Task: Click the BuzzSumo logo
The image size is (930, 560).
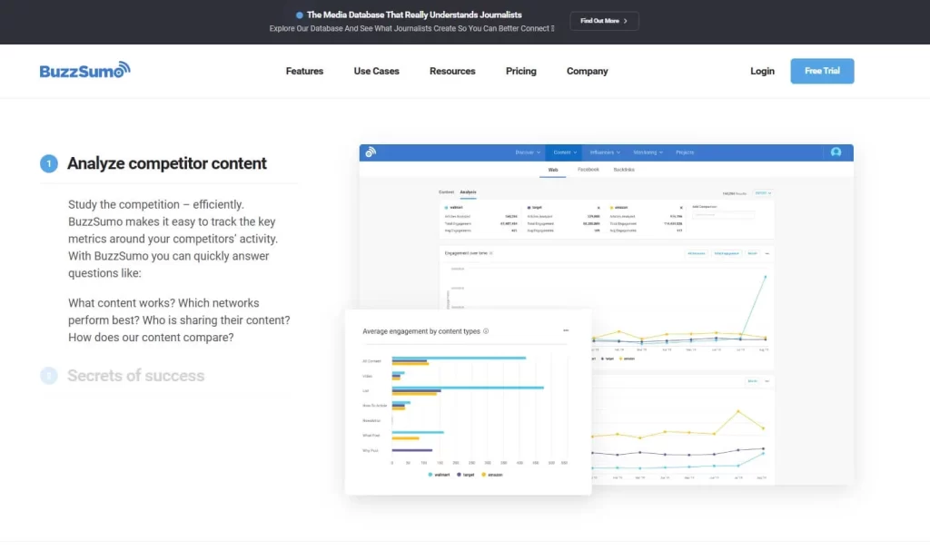Action: coord(84,71)
